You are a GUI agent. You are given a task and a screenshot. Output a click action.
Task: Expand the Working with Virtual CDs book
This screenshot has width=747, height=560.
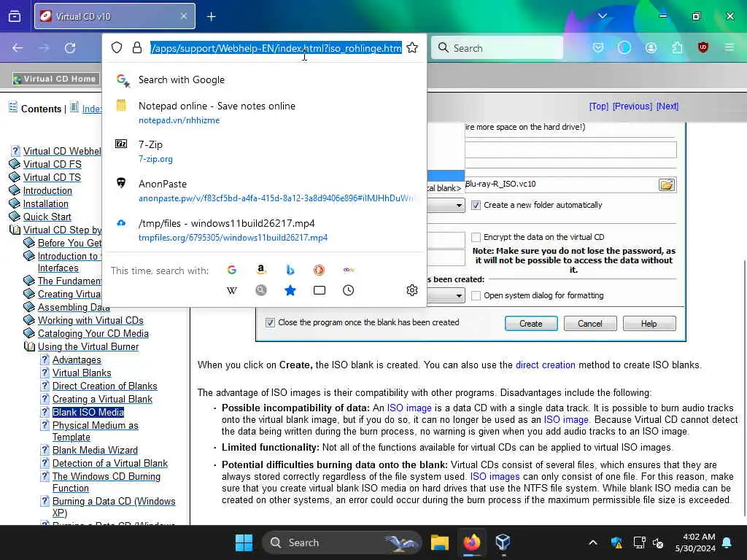[x=29, y=321]
